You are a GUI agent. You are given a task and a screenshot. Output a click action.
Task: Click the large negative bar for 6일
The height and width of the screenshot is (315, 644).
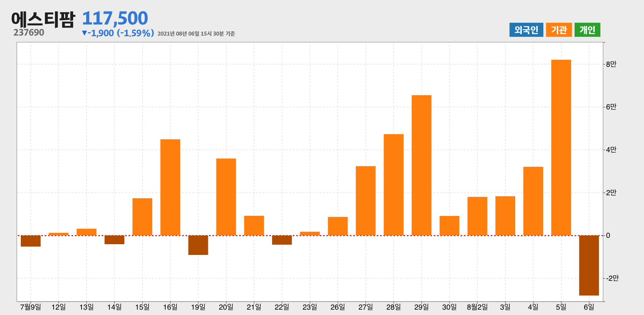point(589,265)
